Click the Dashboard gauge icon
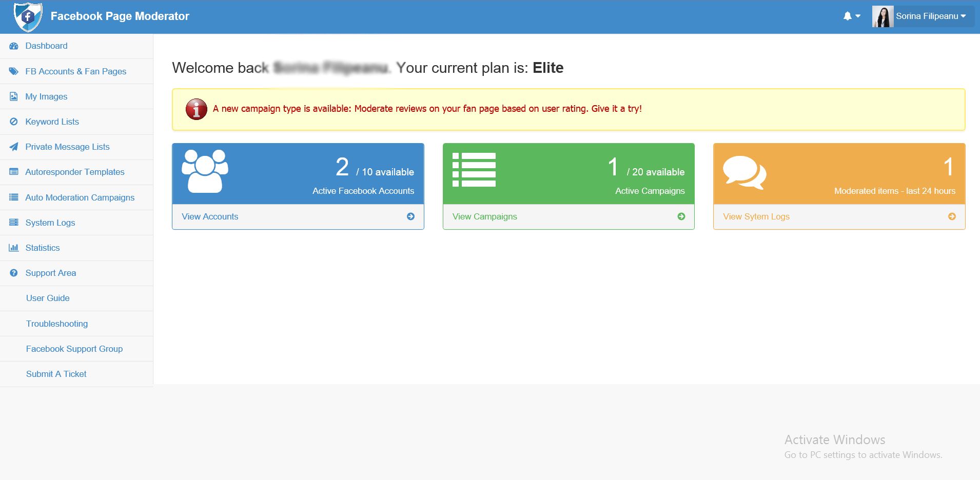Screen dimensions: 980x480 [14, 46]
